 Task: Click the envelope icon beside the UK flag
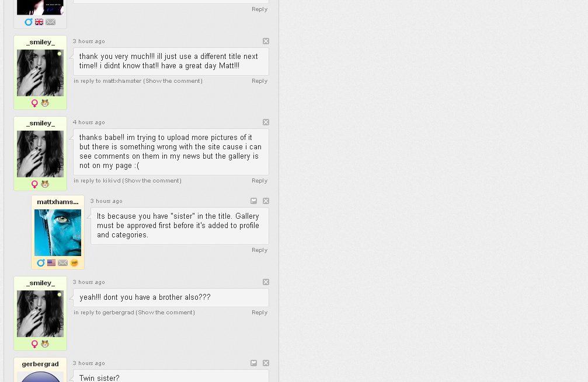pos(51,22)
